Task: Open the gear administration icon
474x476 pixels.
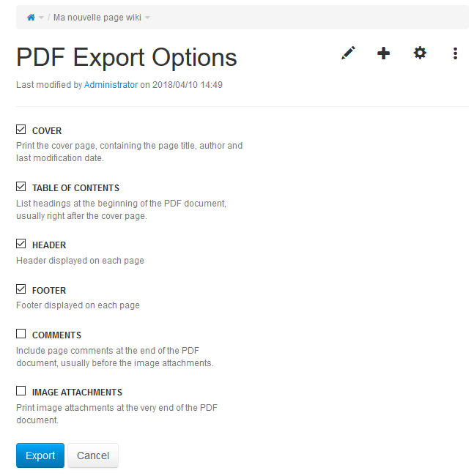Action: pos(420,53)
